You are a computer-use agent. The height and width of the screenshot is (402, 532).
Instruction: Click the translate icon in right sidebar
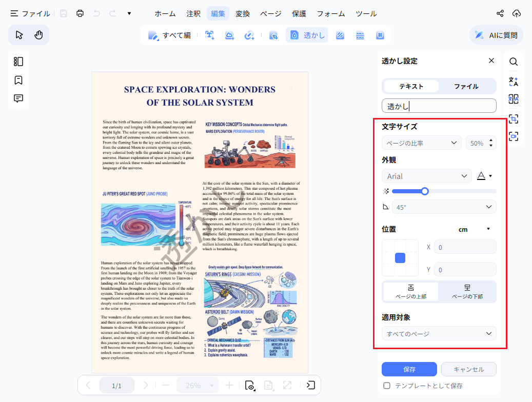pos(514,82)
